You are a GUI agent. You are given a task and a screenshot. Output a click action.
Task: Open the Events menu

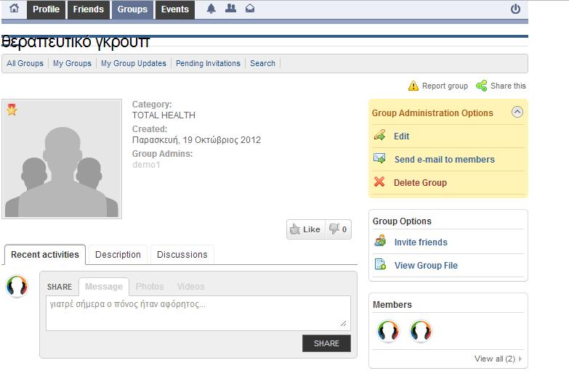coord(175,9)
